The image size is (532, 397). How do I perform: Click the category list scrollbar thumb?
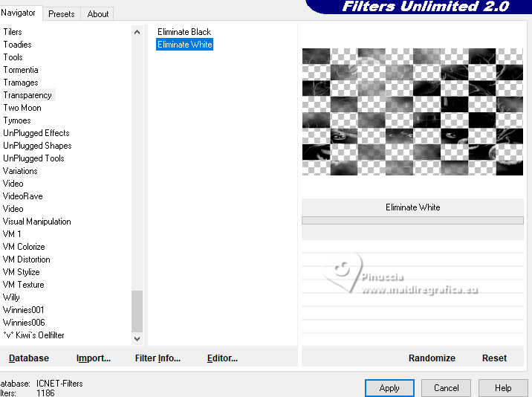[137, 311]
